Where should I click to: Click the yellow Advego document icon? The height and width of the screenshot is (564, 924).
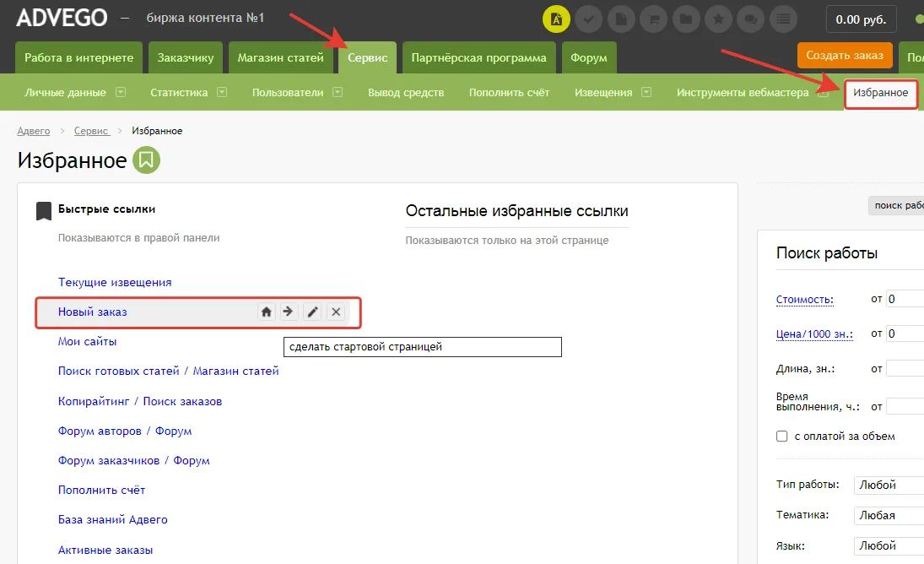tap(556, 19)
